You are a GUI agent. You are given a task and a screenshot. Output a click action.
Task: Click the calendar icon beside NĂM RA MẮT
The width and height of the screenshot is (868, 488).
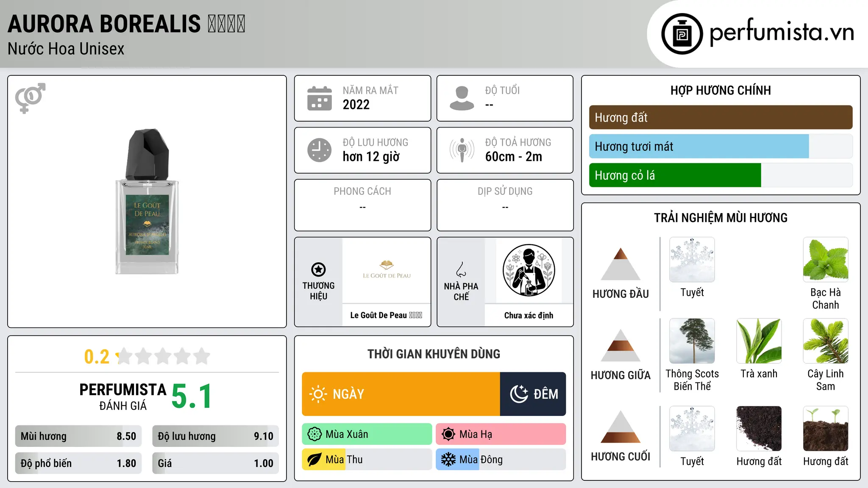click(x=320, y=98)
